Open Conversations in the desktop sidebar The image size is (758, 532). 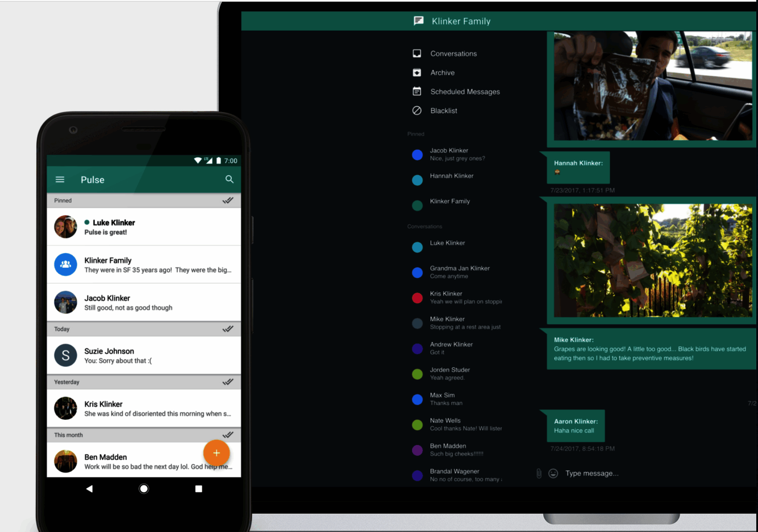(x=454, y=53)
